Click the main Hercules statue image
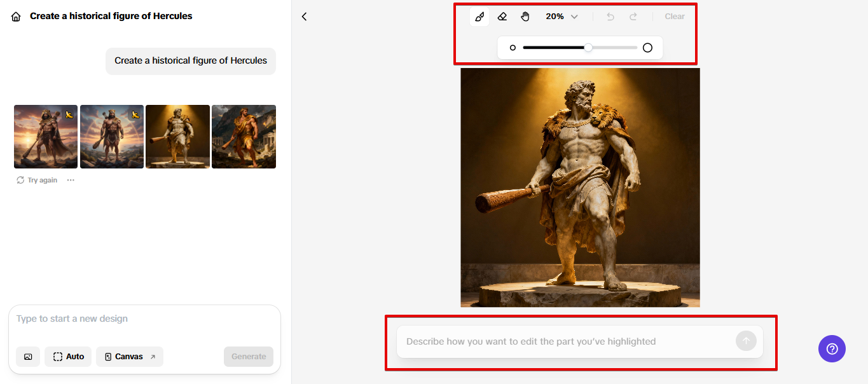The width and height of the screenshot is (868, 384). pos(580,188)
